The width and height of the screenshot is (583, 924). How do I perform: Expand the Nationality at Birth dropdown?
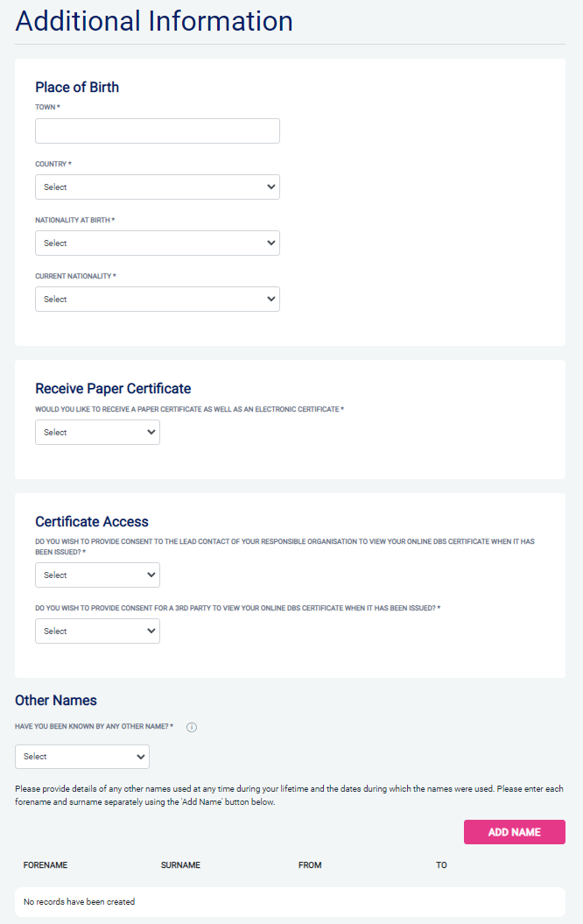pos(158,243)
